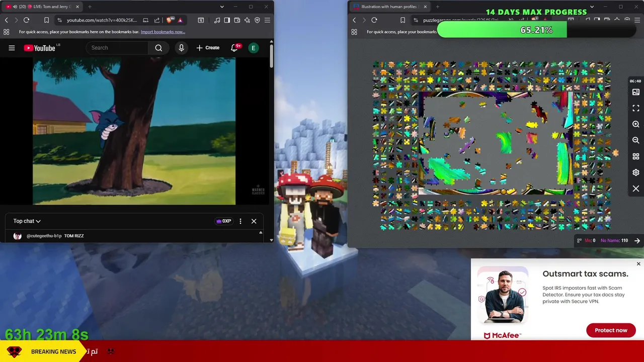Open the Brave VPN shield icon

[x=257, y=20]
